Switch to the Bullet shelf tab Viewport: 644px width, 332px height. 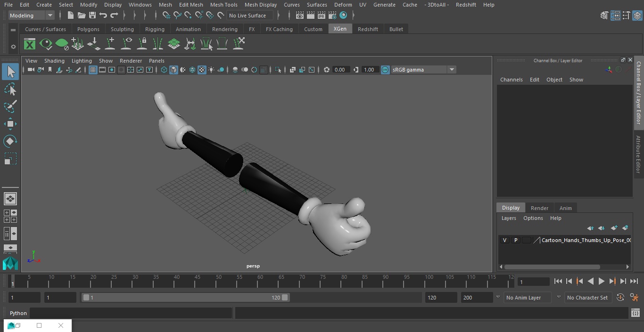pyautogui.click(x=396, y=29)
